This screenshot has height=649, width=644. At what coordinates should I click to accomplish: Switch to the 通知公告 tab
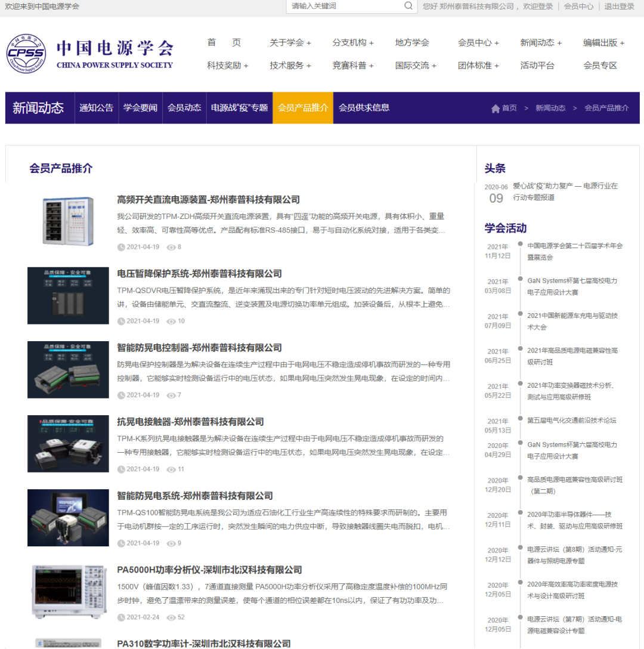pyautogui.click(x=97, y=108)
